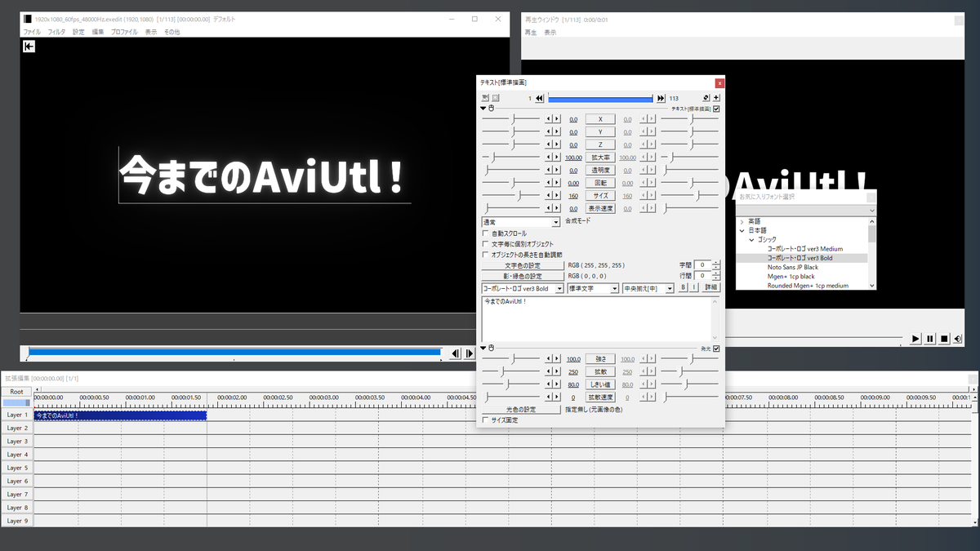Increase Y value with right arrow

tap(557, 131)
